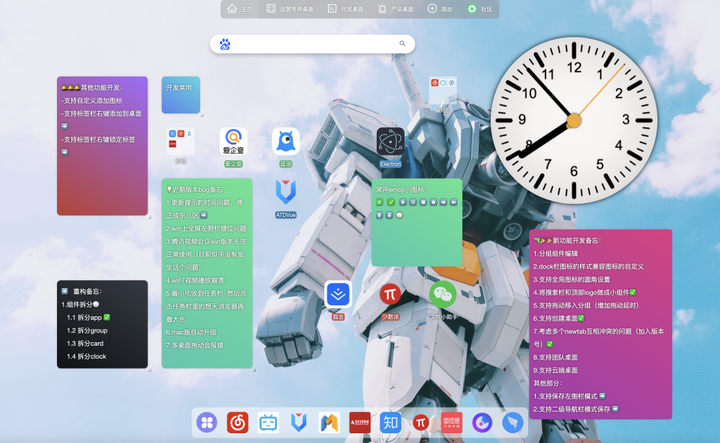This screenshot has width=720, height=443.
Task: Open the red π icon in the dock
Action: tap(421, 422)
